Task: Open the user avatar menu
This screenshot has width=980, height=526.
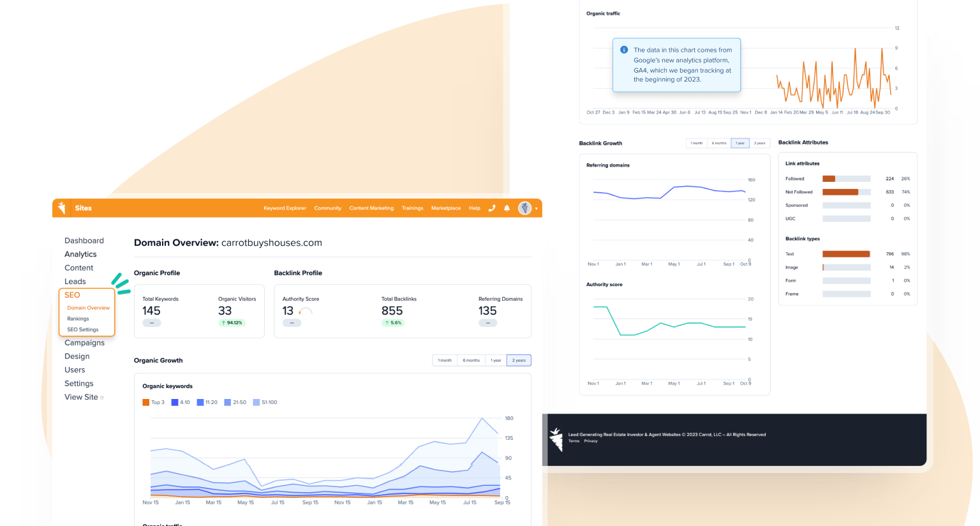Action: click(x=524, y=208)
